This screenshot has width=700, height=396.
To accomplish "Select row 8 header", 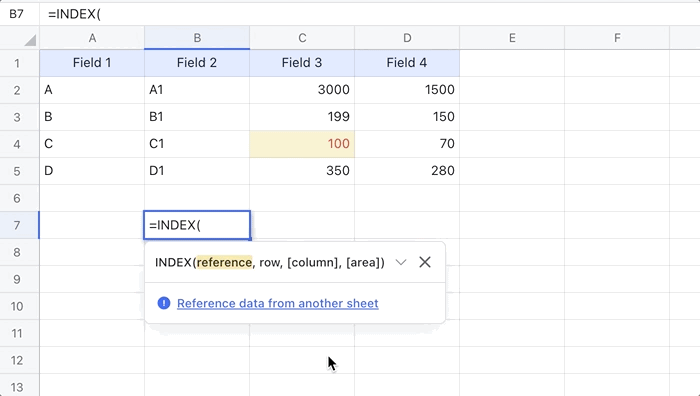I will [20, 252].
